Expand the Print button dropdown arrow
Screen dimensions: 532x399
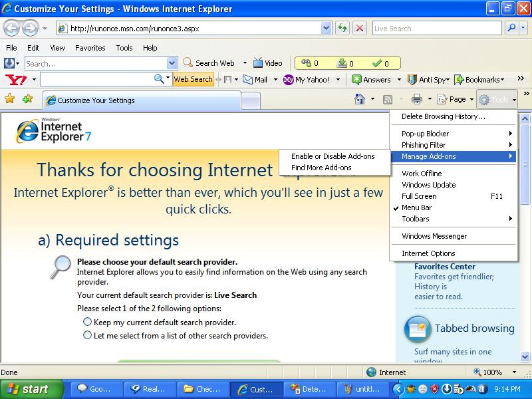coord(430,99)
